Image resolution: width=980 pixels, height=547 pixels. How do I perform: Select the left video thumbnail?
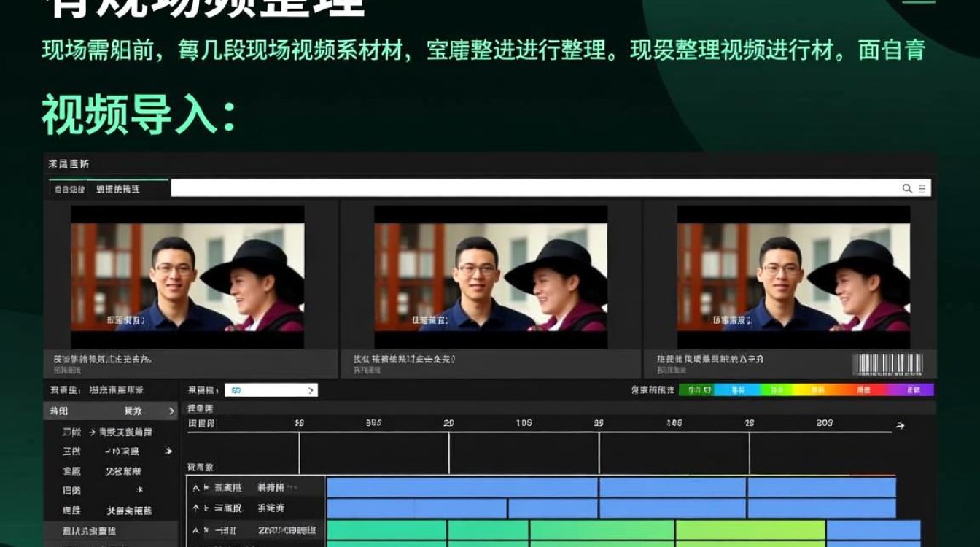click(x=187, y=277)
